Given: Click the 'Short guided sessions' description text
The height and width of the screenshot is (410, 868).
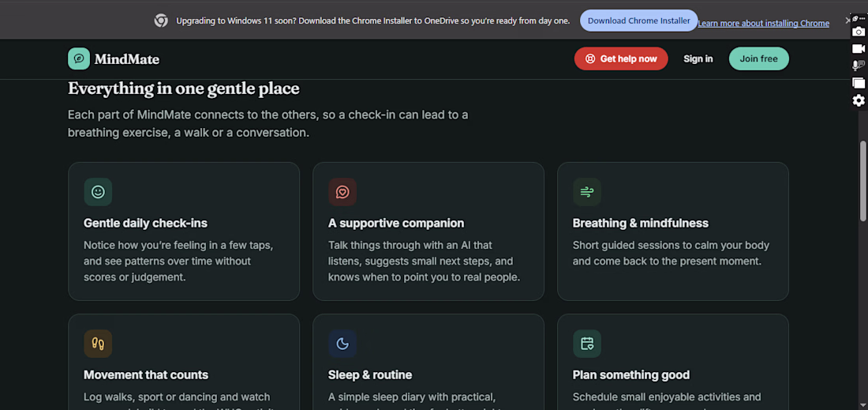Looking at the screenshot, I should pos(671,253).
